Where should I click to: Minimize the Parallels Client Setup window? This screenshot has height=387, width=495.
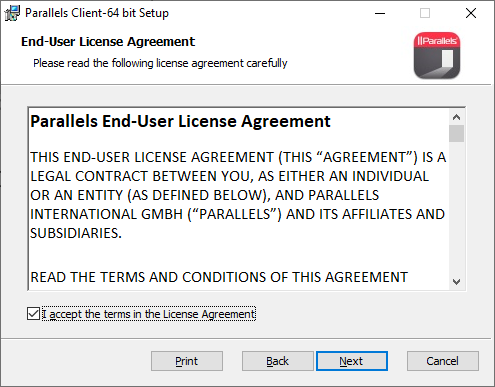380,13
